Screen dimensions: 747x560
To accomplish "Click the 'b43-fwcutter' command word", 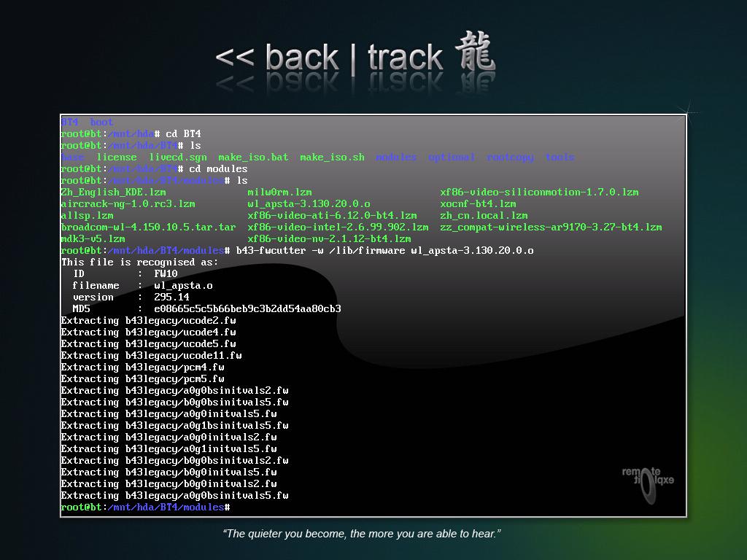I will (271, 251).
